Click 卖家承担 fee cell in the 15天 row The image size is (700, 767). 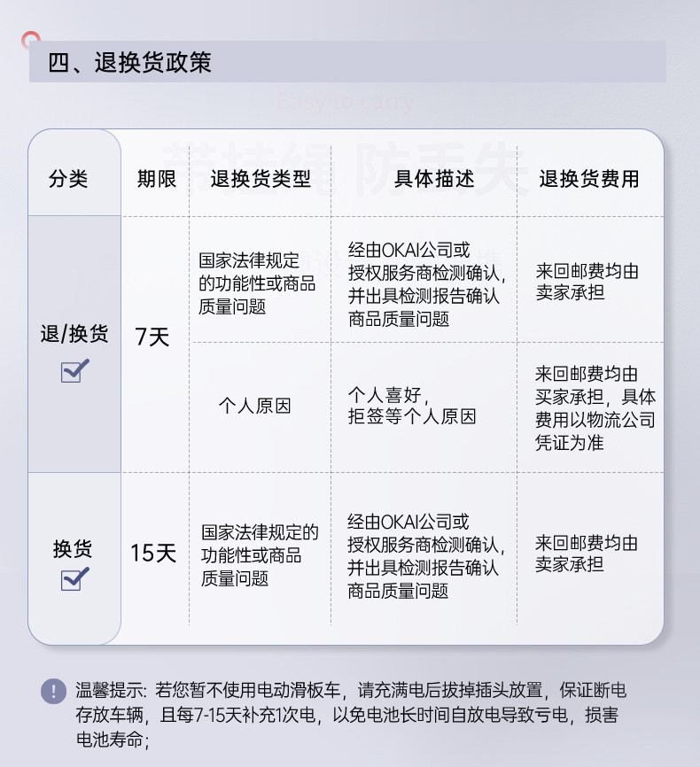click(x=586, y=553)
